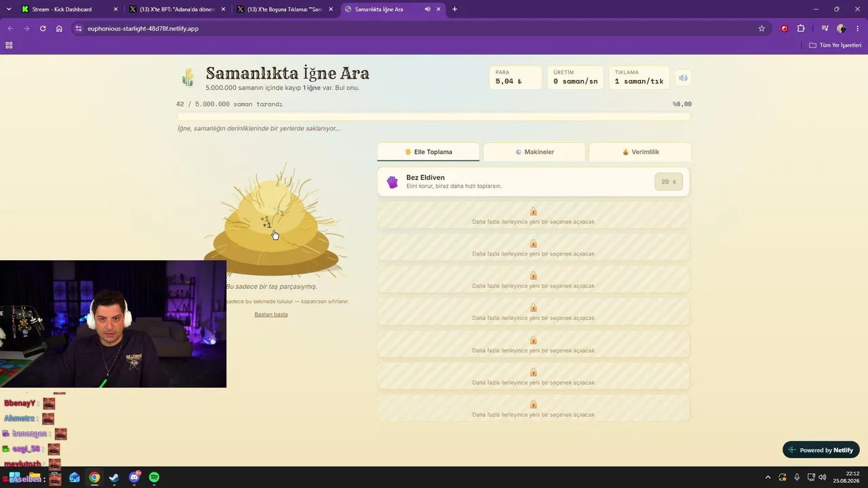Screen dimensions: 868x488
Task: Click the streamer webcam overlay
Action: click(113, 324)
